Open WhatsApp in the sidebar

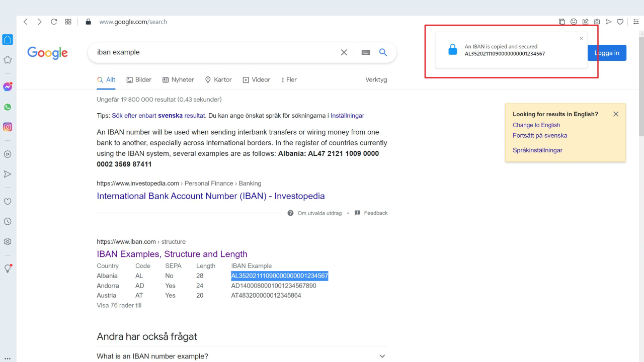8,107
